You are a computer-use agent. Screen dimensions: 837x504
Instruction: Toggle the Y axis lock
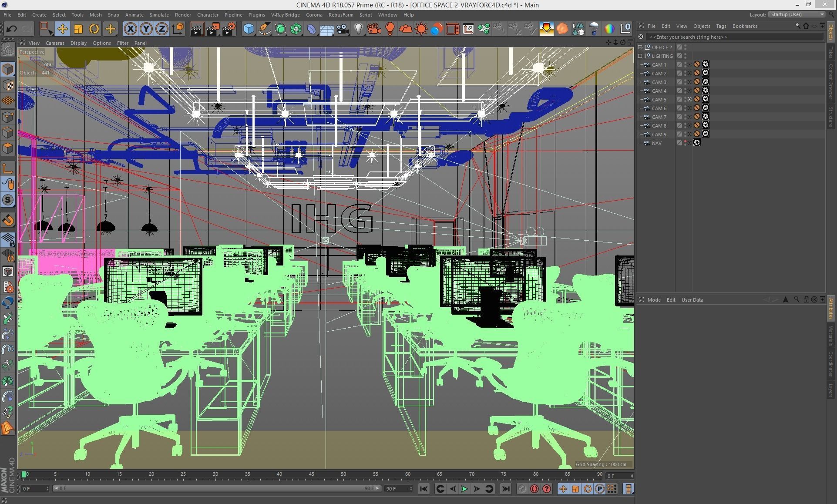[146, 29]
